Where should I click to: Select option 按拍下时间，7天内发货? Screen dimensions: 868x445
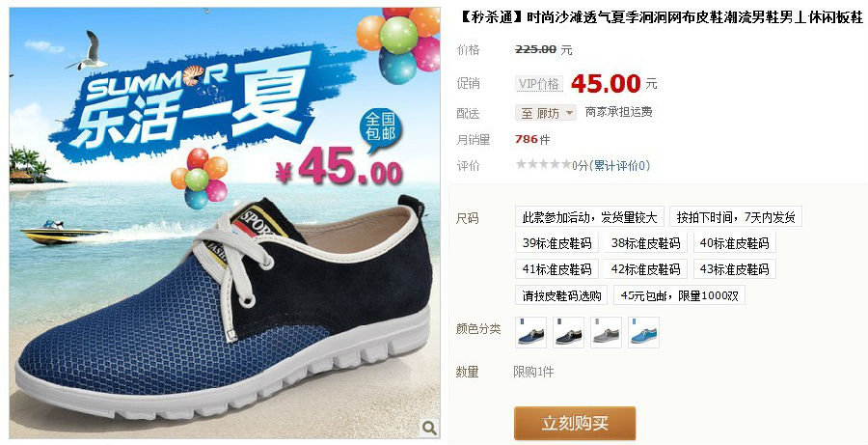[x=736, y=217]
